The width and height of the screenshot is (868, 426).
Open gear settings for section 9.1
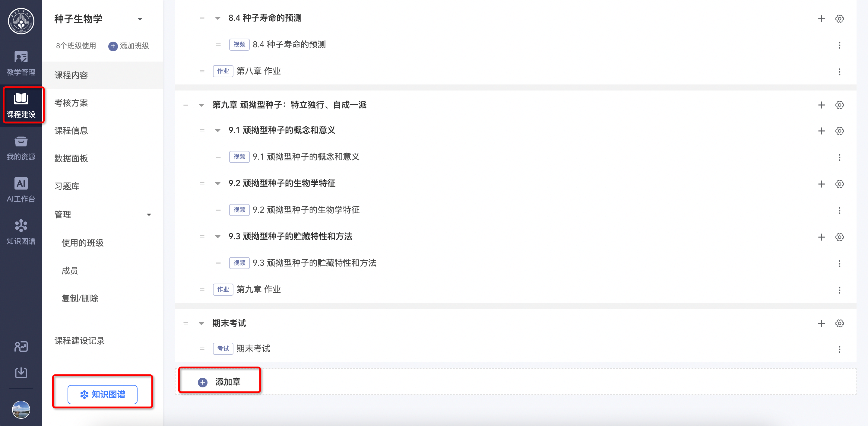(x=839, y=131)
